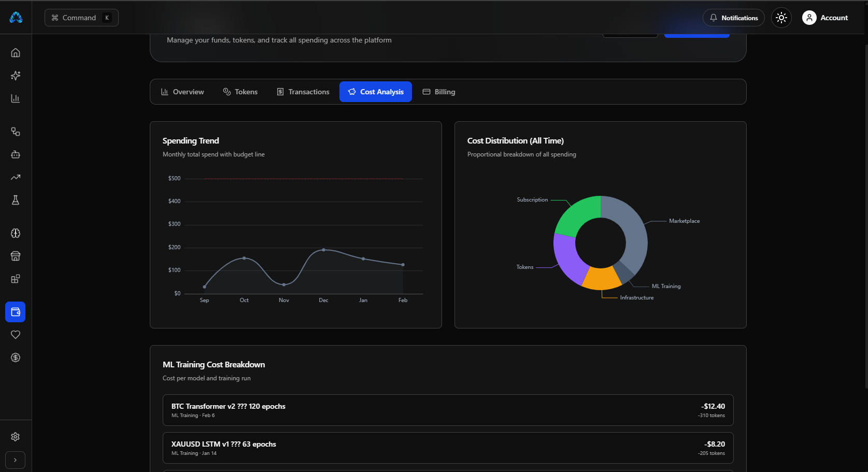868x472 pixels.
Task: Open the blocks-plus sidebar icon
Action: [16, 279]
